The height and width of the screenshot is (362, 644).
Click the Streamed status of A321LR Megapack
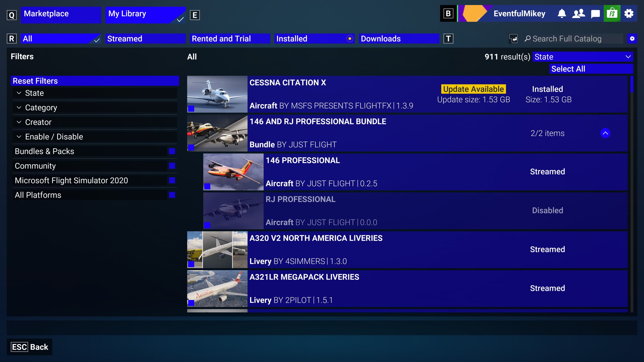(x=547, y=288)
